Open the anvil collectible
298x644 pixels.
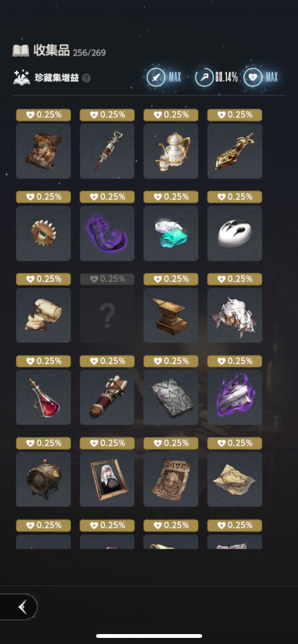(x=171, y=315)
